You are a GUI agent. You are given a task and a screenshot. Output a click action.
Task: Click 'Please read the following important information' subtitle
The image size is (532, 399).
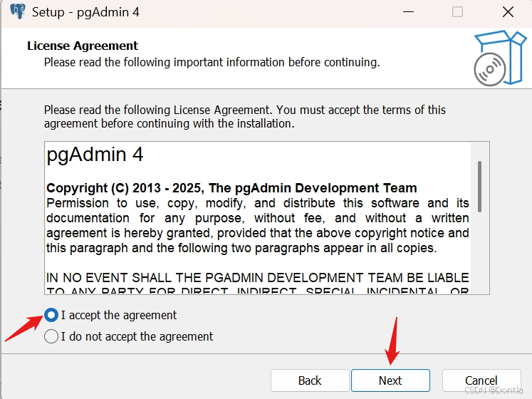click(212, 63)
